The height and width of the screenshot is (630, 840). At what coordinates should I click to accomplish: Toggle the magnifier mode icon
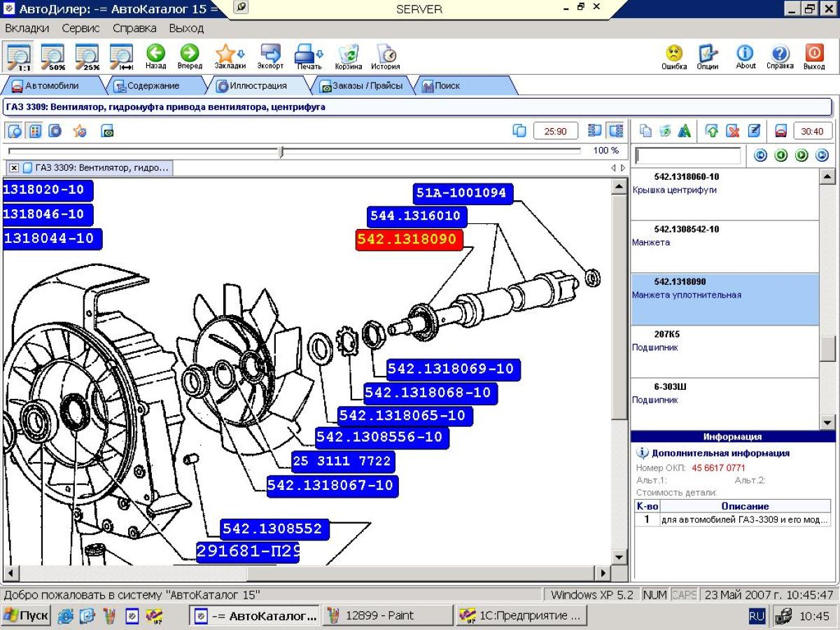click(15, 131)
